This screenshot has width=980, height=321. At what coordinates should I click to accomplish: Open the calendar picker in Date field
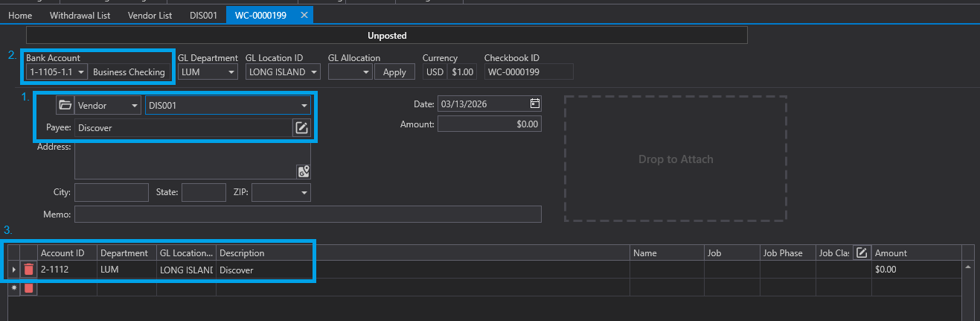coord(534,104)
